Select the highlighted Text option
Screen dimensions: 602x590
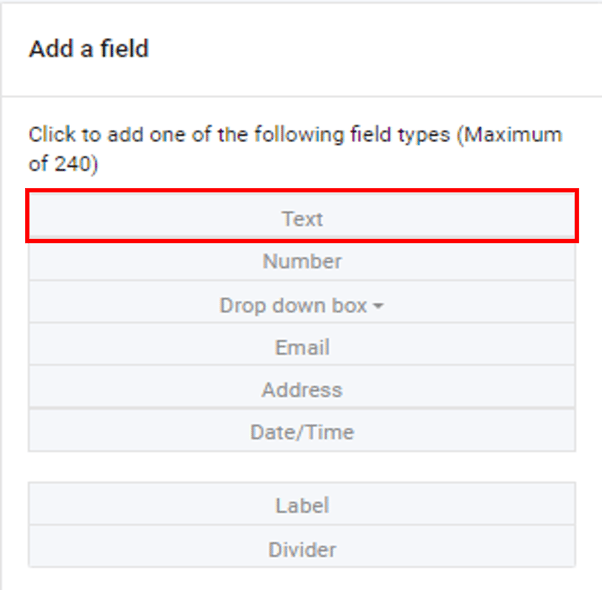point(302,218)
